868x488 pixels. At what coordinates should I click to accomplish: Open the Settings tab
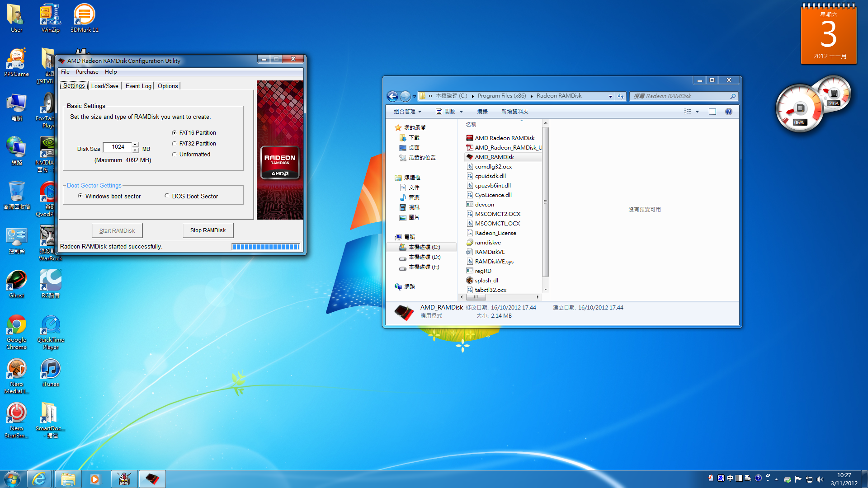click(x=74, y=86)
